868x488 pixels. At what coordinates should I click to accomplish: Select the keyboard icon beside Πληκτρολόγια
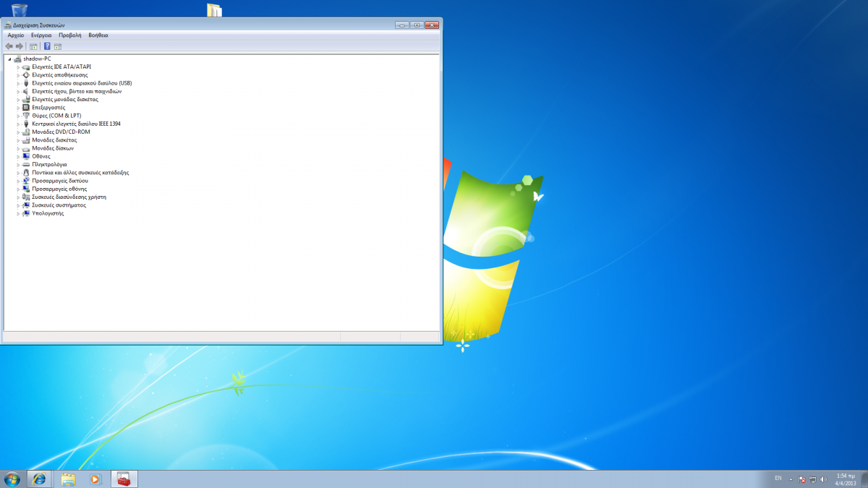(x=26, y=164)
